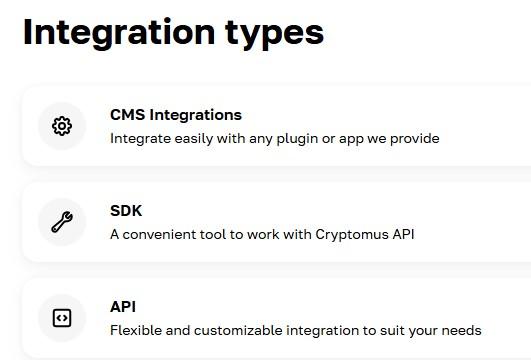This screenshot has width=531, height=360.
Task: Click the word 'Cryptomus' in SDK description
Action: tap(352, 234)
